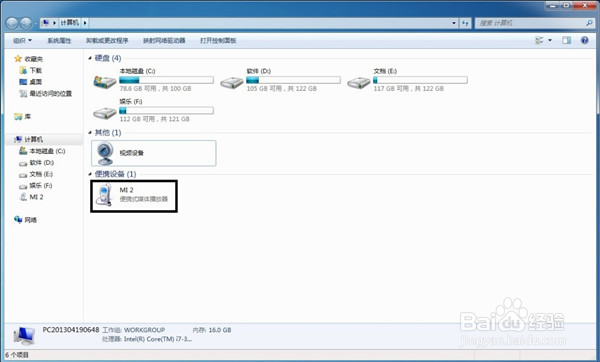Open the address bar history dropdown arrow
This screenshot has width=600, height=362.
pos(454,23)
